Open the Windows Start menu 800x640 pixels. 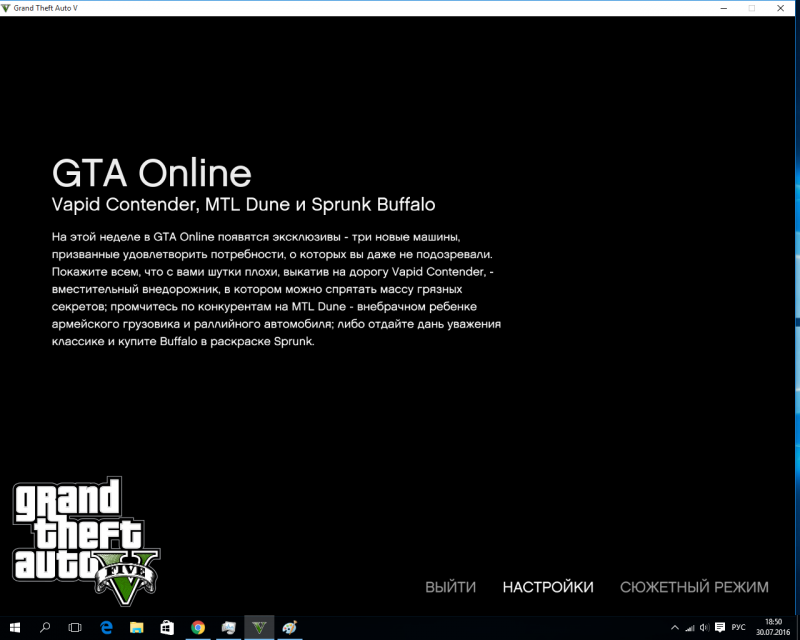pyautogui.click(x=15, y=628)
